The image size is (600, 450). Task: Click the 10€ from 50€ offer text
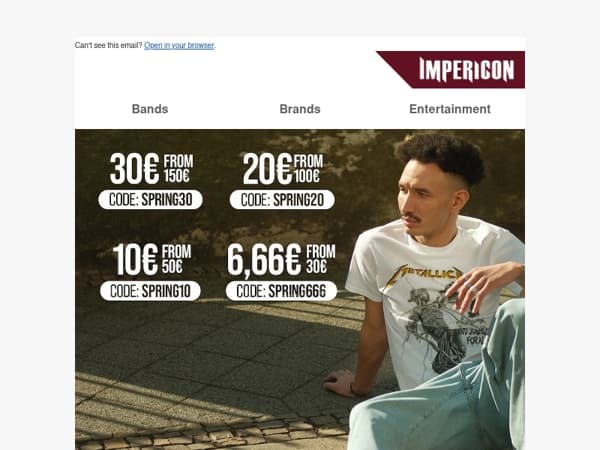click(x=152, y=260)
